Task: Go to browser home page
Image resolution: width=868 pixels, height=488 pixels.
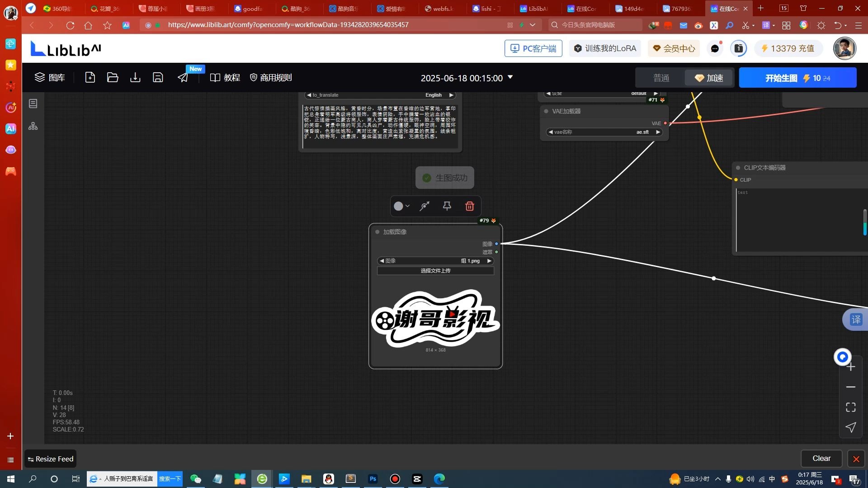Action: click(x=88, y=25)
